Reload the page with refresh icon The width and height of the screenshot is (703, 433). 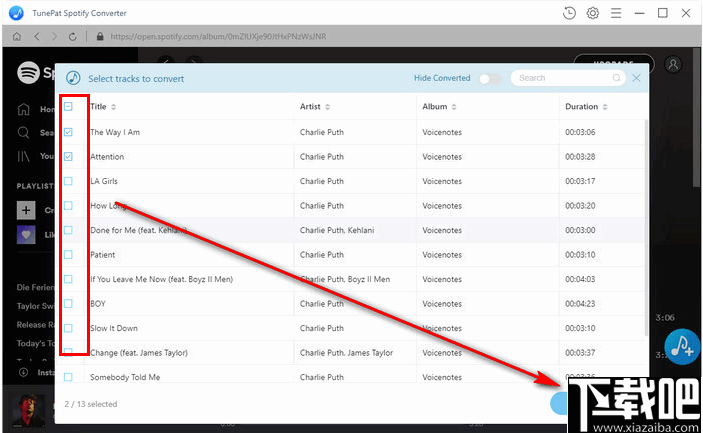(73, 36)
